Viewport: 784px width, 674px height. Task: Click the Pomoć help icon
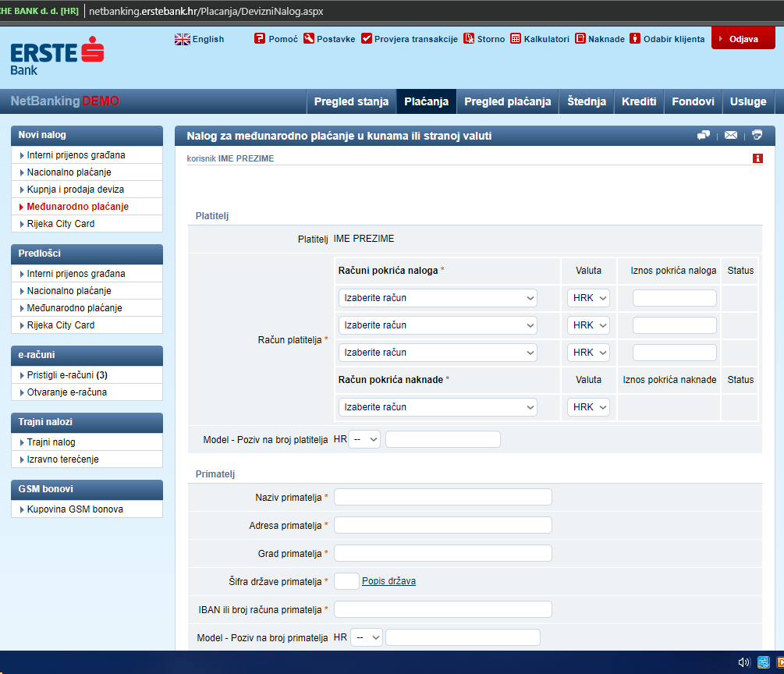[260, 39]
